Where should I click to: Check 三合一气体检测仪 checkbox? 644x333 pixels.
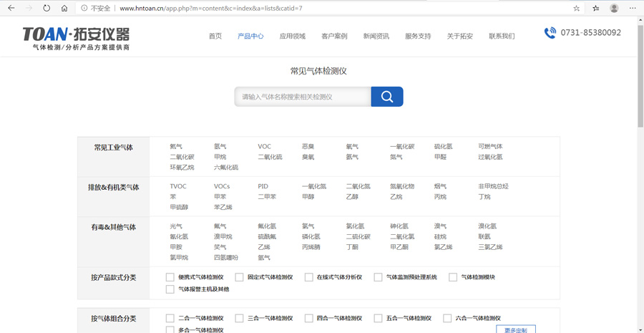coord(239,318)
